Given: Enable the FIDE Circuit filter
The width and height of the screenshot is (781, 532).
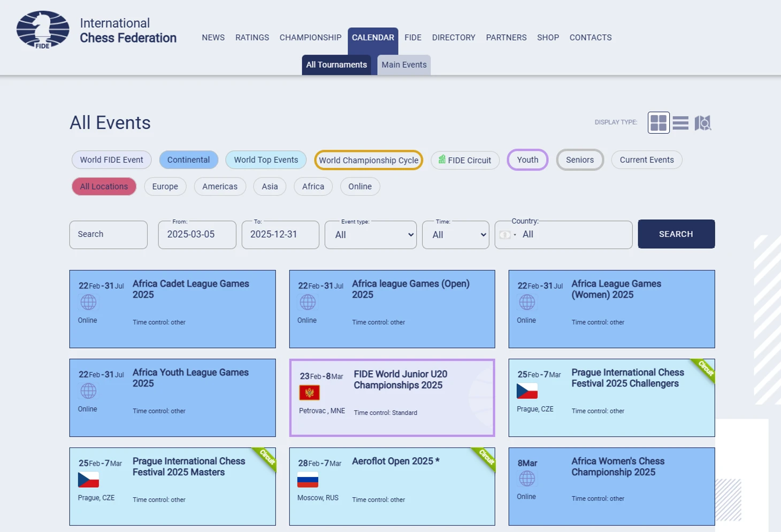Looking at the screenshot, I should coord(465,160).
